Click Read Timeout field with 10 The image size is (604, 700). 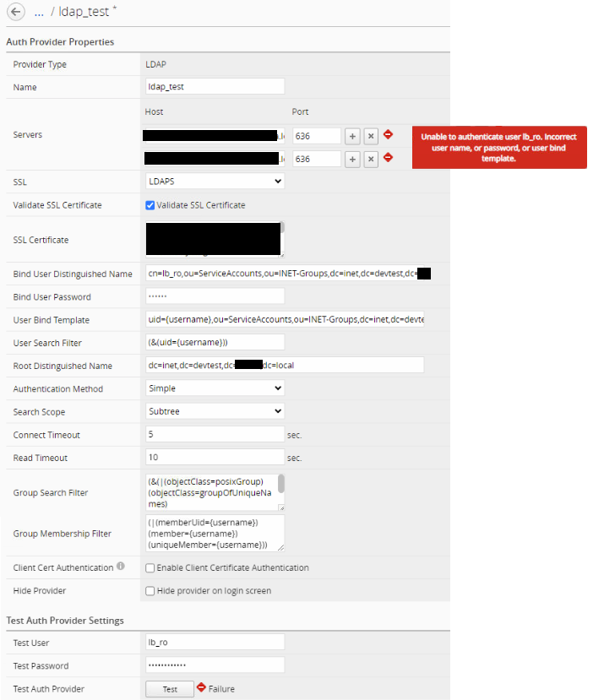(x=215, y=457)
